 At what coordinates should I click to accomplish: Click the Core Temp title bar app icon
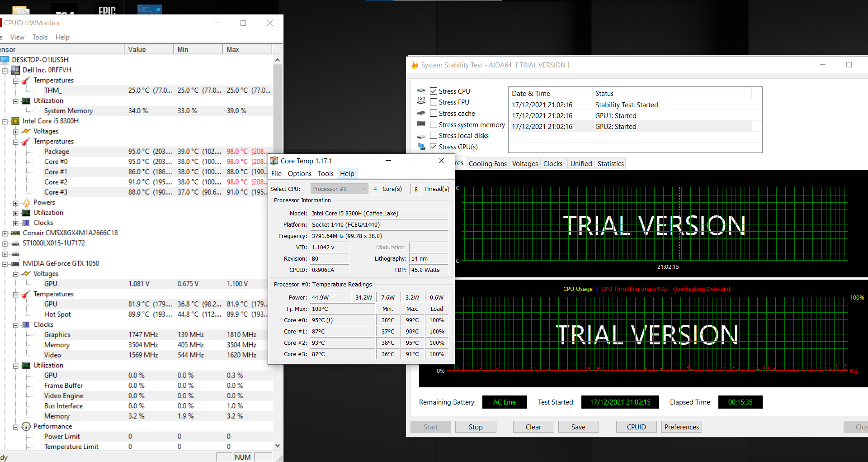point(274,161)
